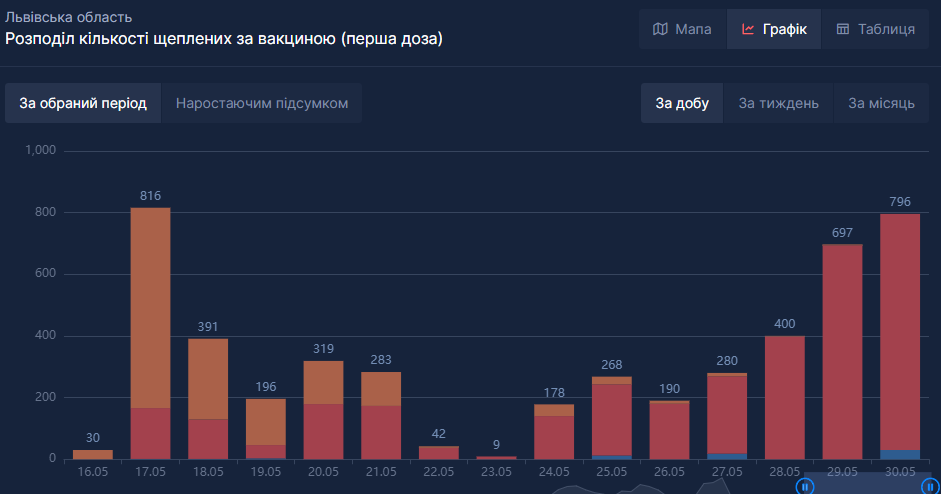941x494 pixels.
Task: Click the line chart icon beside Графік
Action: [x=748, y=29]
